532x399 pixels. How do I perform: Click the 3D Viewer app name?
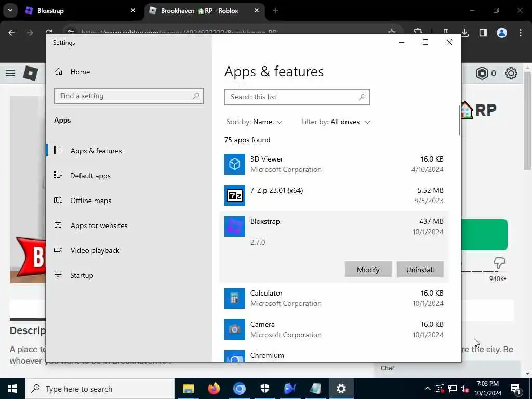click(x=267, y=159)
